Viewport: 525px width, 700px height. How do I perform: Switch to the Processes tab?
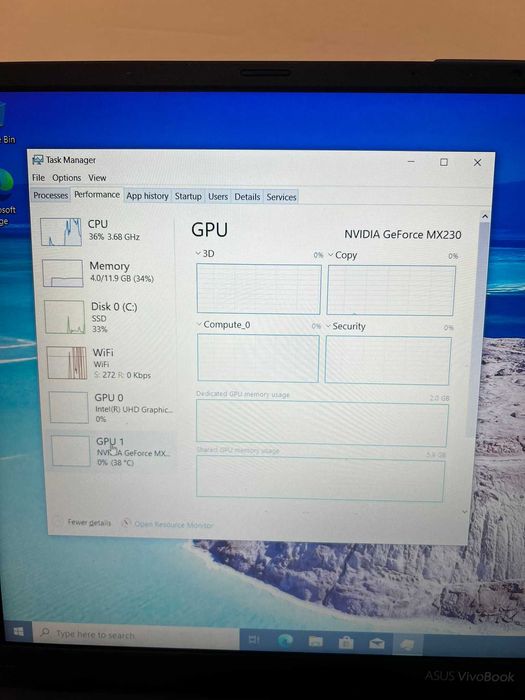(x=50, y=196)
